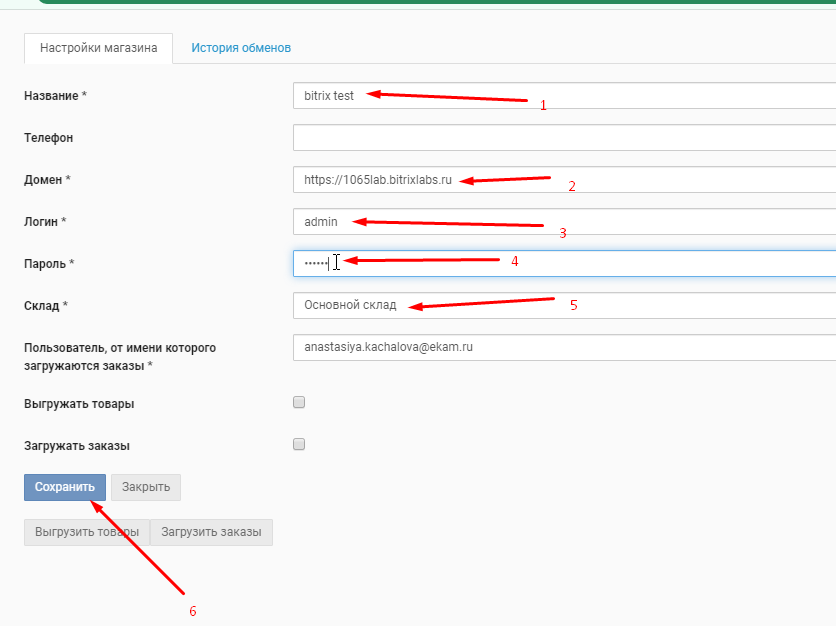Screen dimensions: 836x626
Task: Open the Склад selector showing Основной склад
Action: point(564,306)
